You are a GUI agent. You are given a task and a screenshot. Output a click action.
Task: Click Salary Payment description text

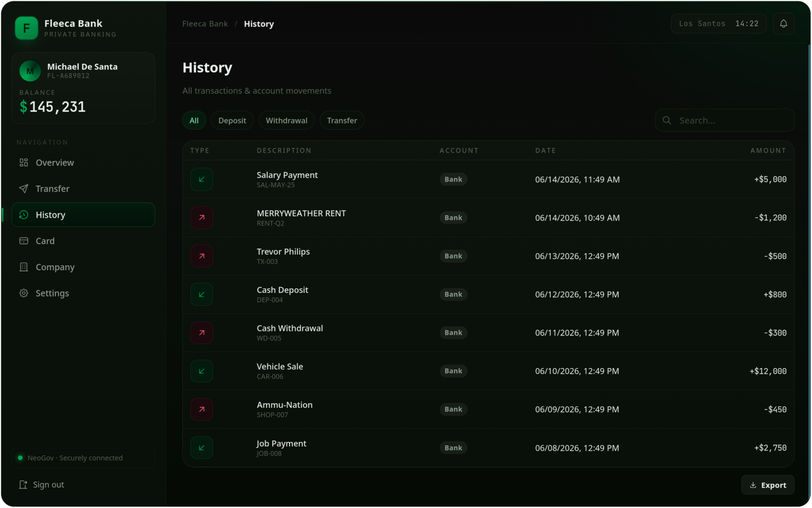pyautogui.click(x=287, y=175)
